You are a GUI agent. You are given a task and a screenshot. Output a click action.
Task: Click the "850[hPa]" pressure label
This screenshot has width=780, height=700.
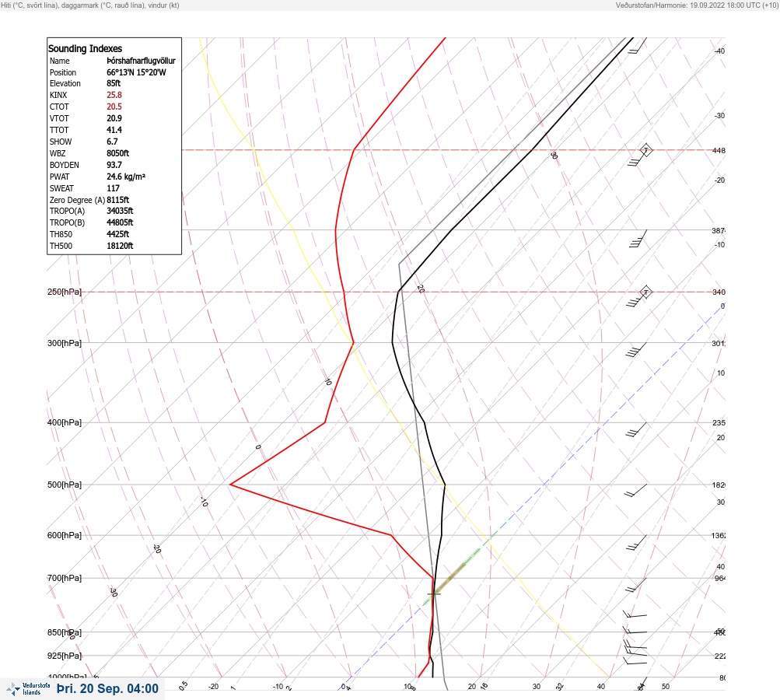click(65, 632)
